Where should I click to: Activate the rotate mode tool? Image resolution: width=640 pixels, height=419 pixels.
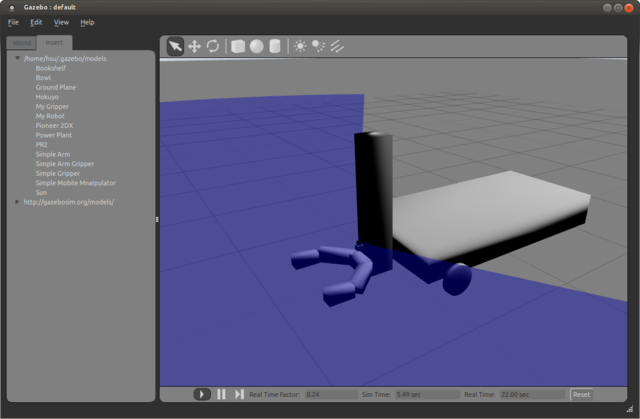click(x=213, y=46)
